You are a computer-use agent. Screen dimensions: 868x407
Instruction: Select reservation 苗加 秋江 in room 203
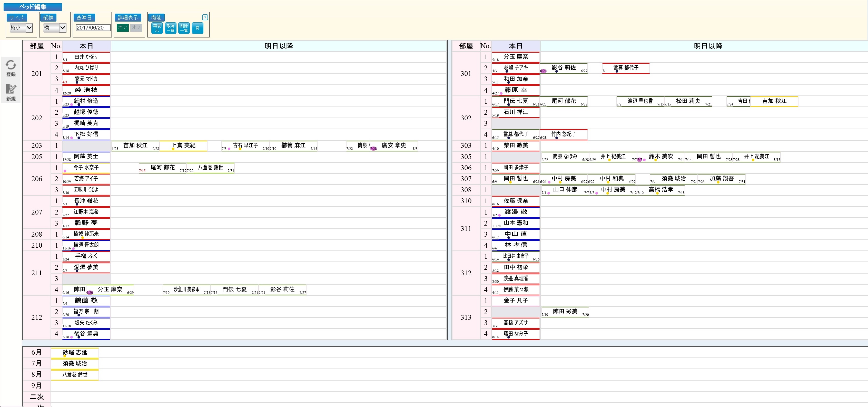pos(135,145)
